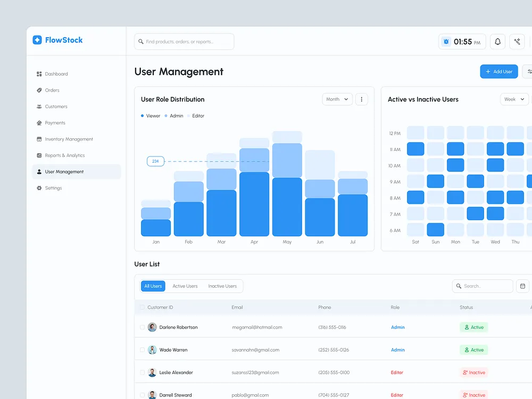532x399 pixels.
Task: Switch to the Active Users tab
Action: point(185,286)
